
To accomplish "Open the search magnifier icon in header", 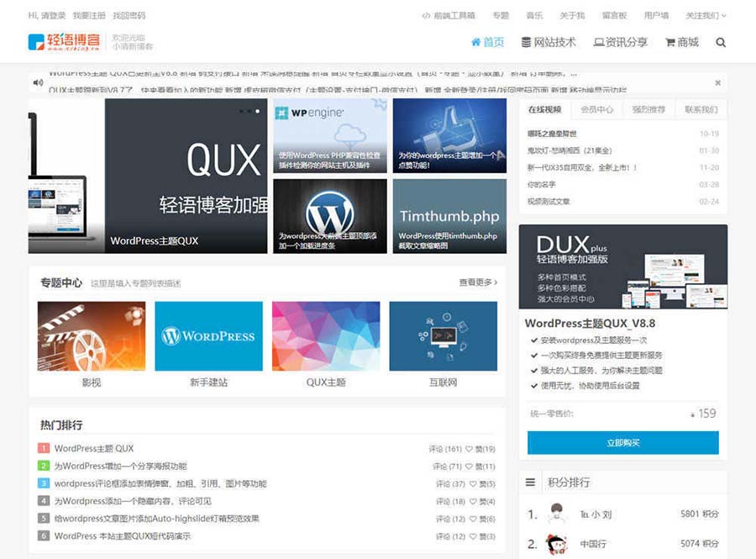I will click(x=721, y=42).
